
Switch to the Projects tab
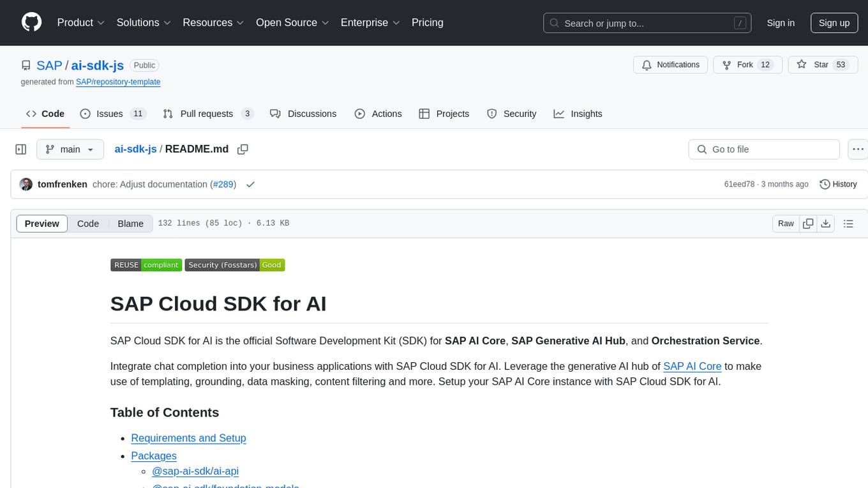pyautogui.click(x=444, y=114)
